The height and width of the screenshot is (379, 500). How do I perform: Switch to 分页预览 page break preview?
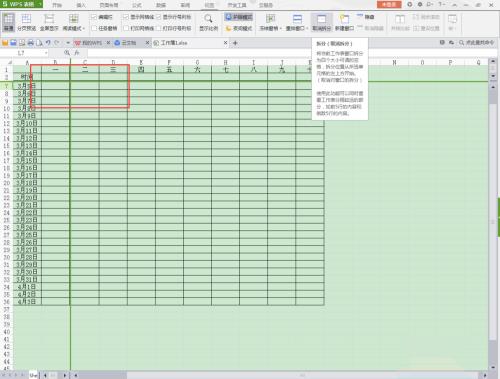[26, 22]
